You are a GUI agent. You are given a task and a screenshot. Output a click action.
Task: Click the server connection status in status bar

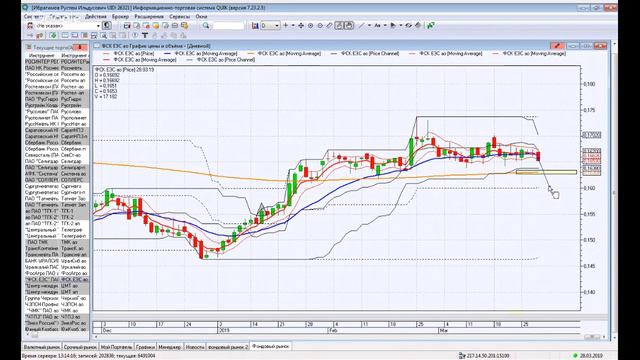tap(484, 356)
